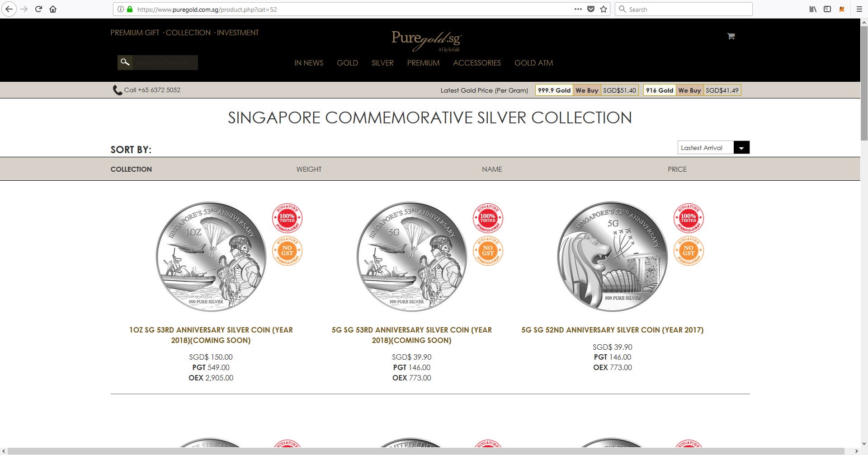Toggle the sidebar view icon
The image size is (868, 455).
coord(827,9)
